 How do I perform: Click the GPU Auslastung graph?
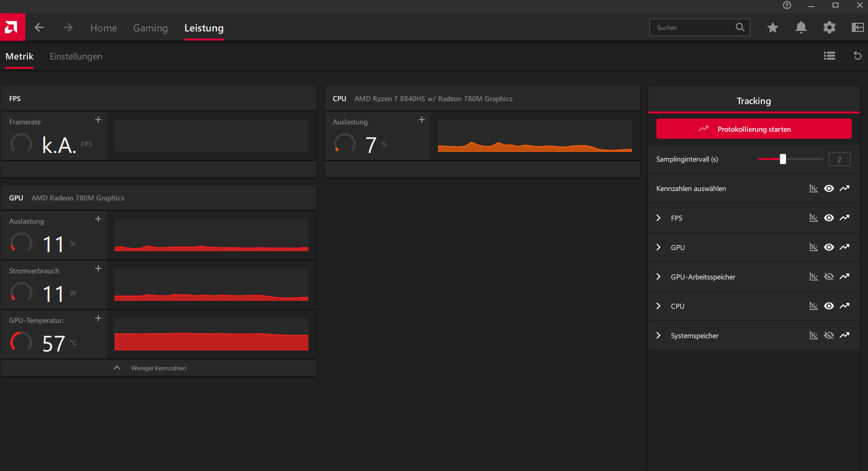pyautogui.click(x=211, y=235)
